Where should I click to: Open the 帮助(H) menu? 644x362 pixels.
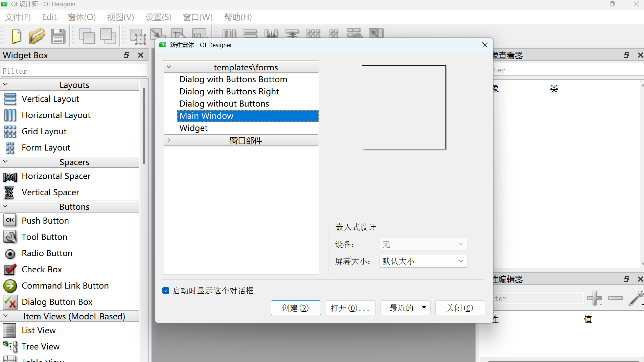(x=238, y=17)
